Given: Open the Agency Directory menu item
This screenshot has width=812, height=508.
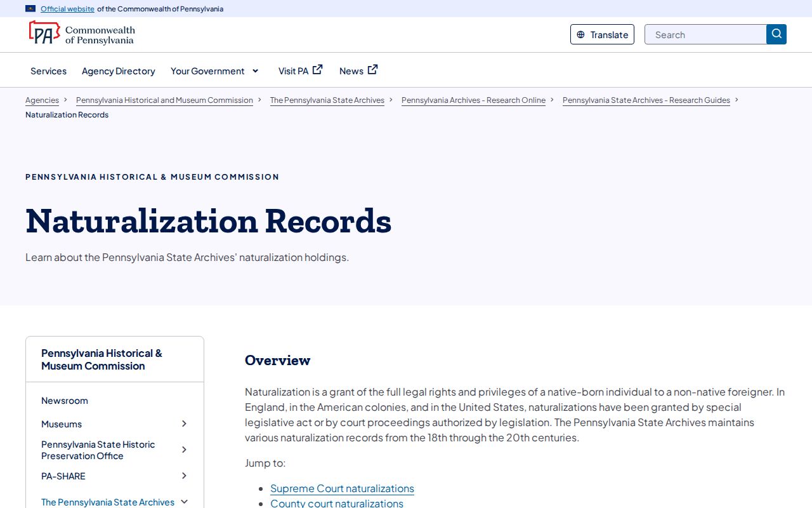Looking at the screenshot, I should tap(119, 71).
